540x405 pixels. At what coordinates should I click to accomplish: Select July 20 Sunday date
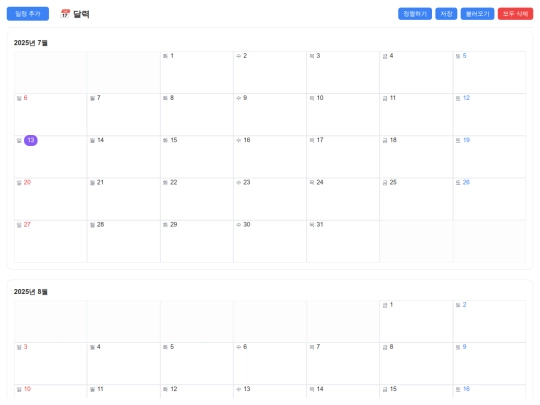(27, 182)
